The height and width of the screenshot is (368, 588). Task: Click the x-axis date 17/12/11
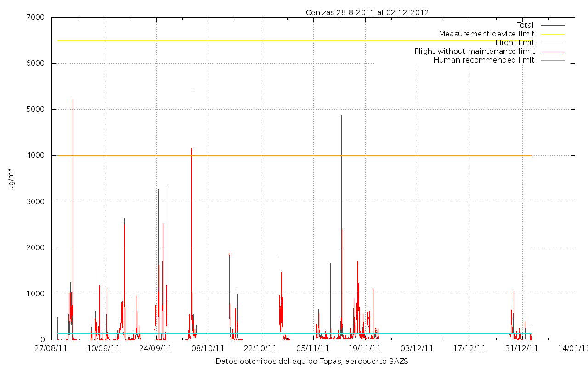[470, 349]
